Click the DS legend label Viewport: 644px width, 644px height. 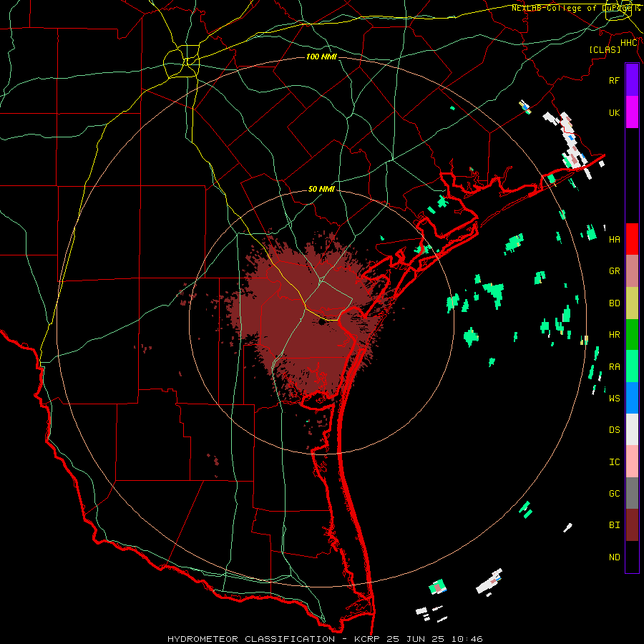614,430
